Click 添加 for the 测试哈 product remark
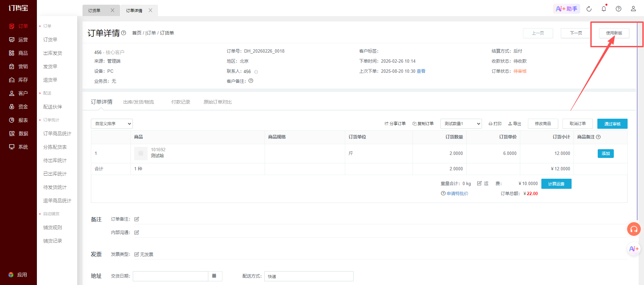 coord(606,154)
